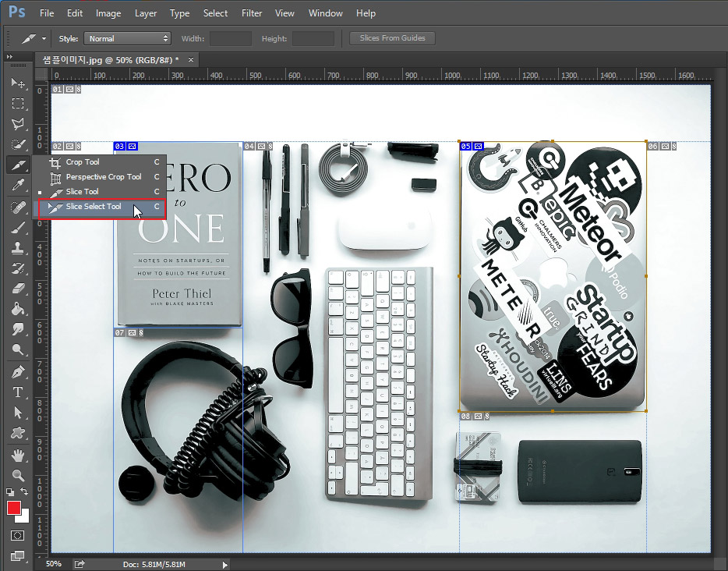Open the Select menu
728x571 pixels.
coord(215,13)
